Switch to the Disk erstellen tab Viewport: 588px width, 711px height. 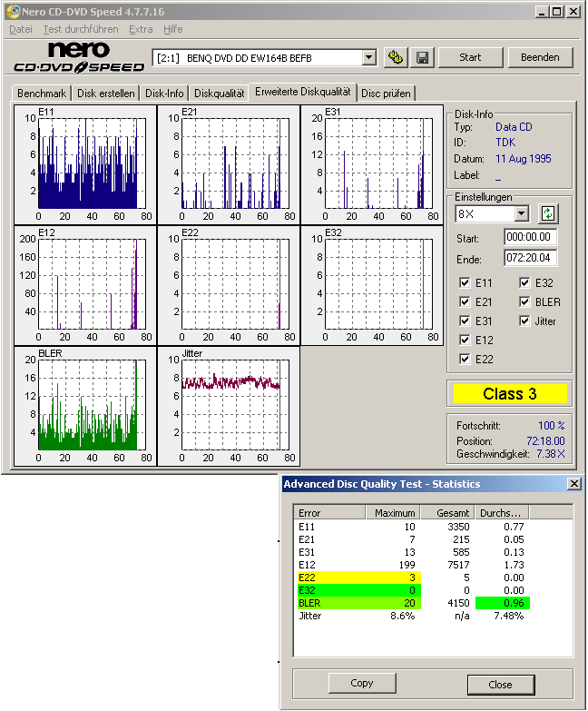tap(106, 93)
